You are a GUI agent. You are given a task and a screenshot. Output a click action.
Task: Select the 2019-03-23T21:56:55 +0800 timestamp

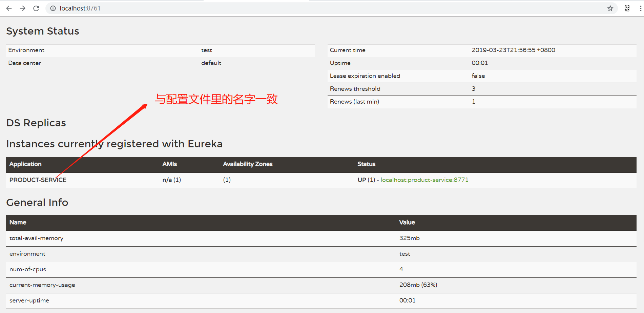coord(514,50)
